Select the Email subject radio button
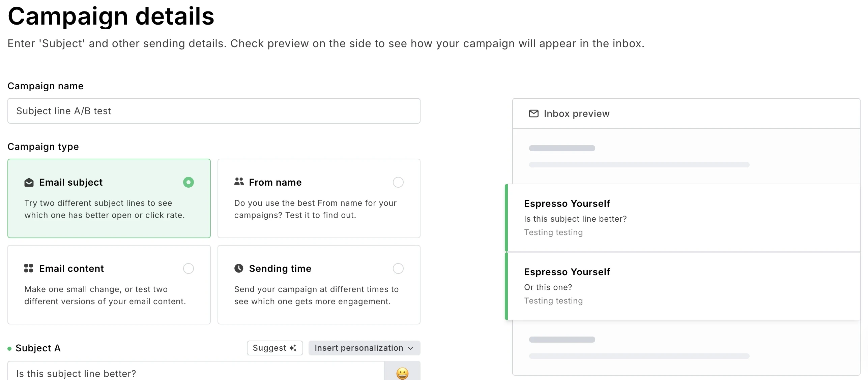The image size is (868, 380). click(189, 182)
